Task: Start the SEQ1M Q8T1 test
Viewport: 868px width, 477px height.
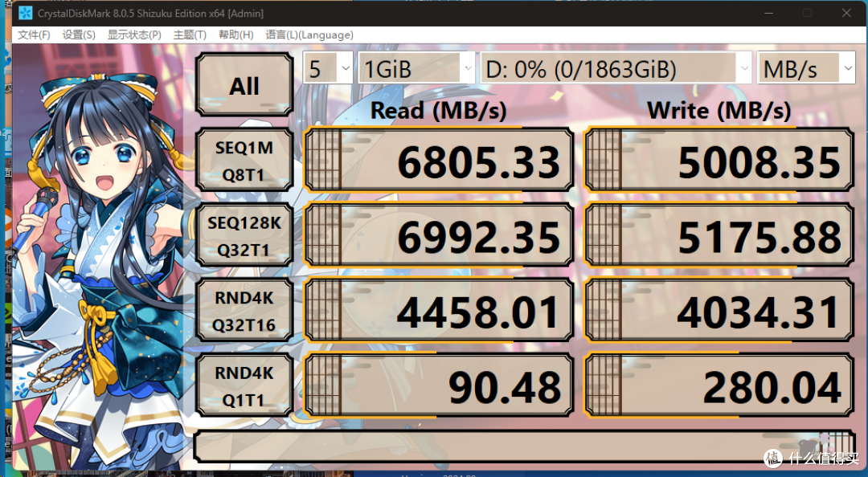Action: click(x=244, y=160)
